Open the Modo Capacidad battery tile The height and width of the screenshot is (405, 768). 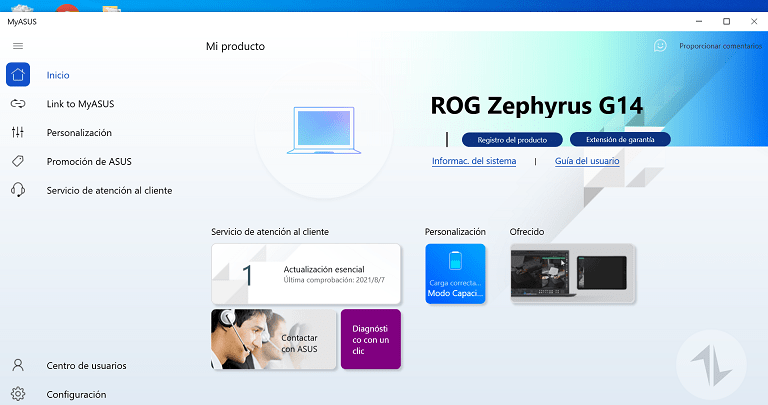tap(456, 274)
